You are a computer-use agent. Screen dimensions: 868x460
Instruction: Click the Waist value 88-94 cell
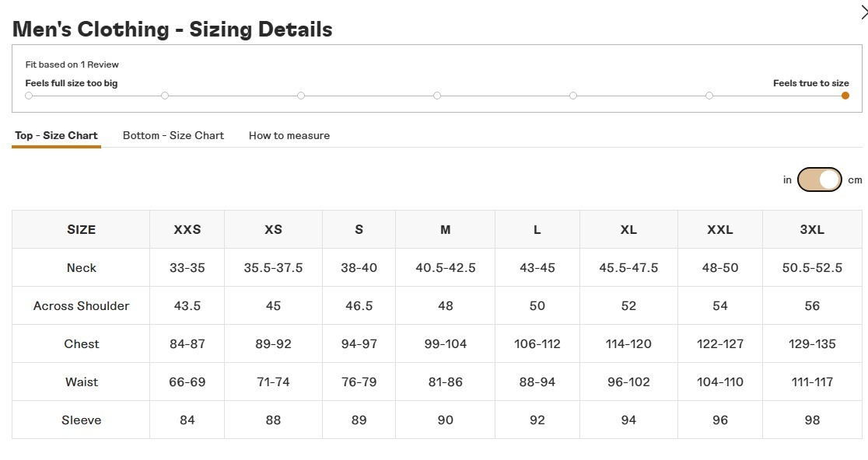(537, 382)
